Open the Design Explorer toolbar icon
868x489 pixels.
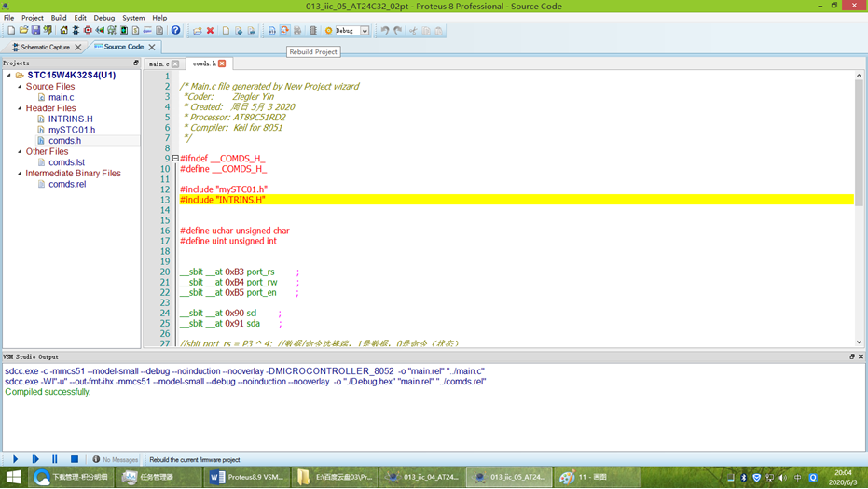(124, 31)
